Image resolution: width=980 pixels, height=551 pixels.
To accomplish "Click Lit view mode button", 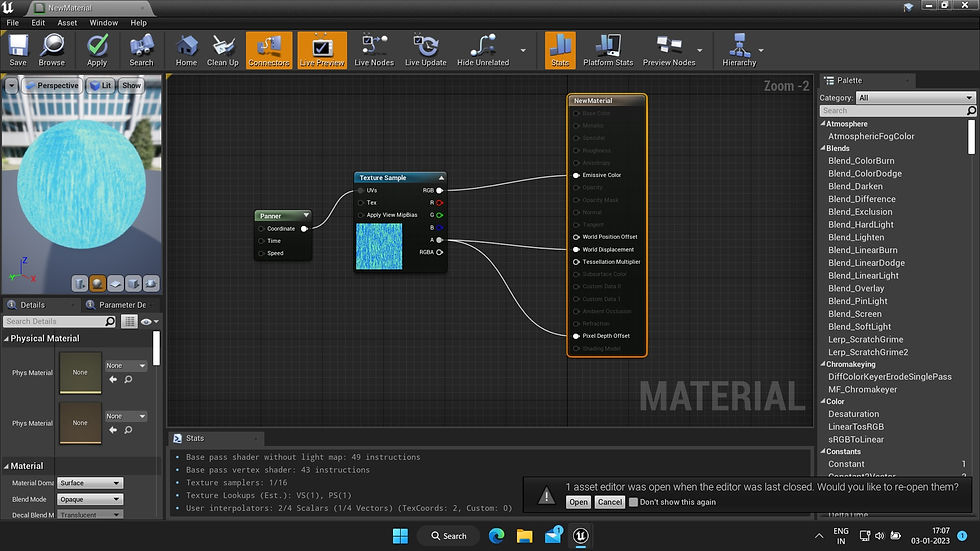I will click(100, 86).
